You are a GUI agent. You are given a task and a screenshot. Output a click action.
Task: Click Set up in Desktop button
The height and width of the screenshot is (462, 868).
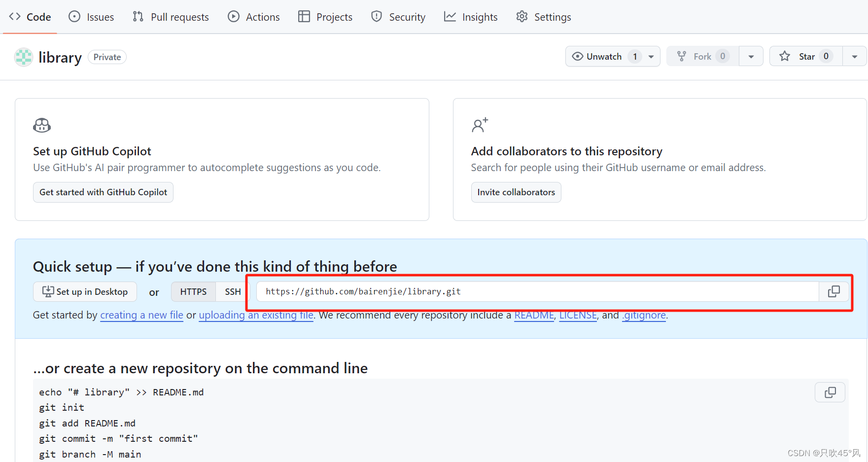click(85, 292)
